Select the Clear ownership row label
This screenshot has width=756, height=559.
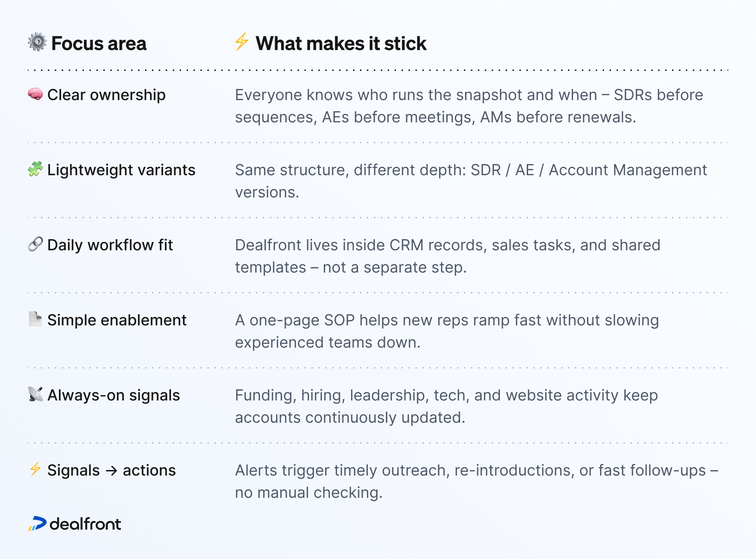[x=106, y=95]
